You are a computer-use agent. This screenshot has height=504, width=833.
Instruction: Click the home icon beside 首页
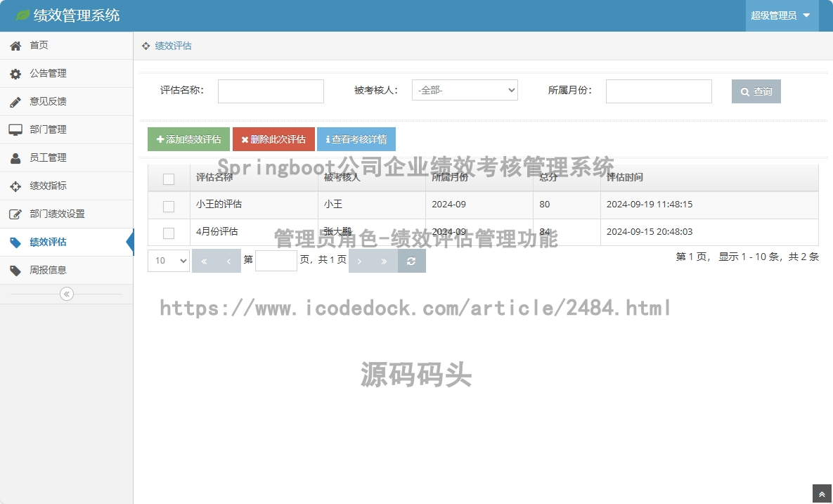coord(15,46)
